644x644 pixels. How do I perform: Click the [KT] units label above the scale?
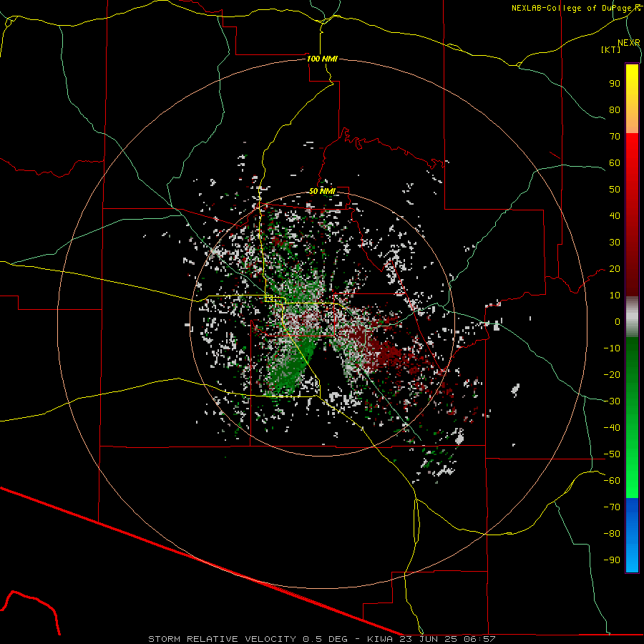coord(611,49)
